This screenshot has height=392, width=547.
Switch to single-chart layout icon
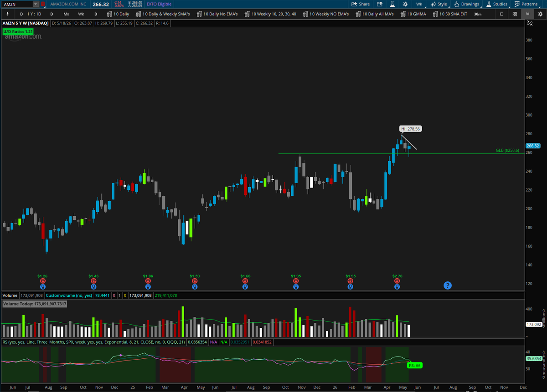(x=502, y=14)
